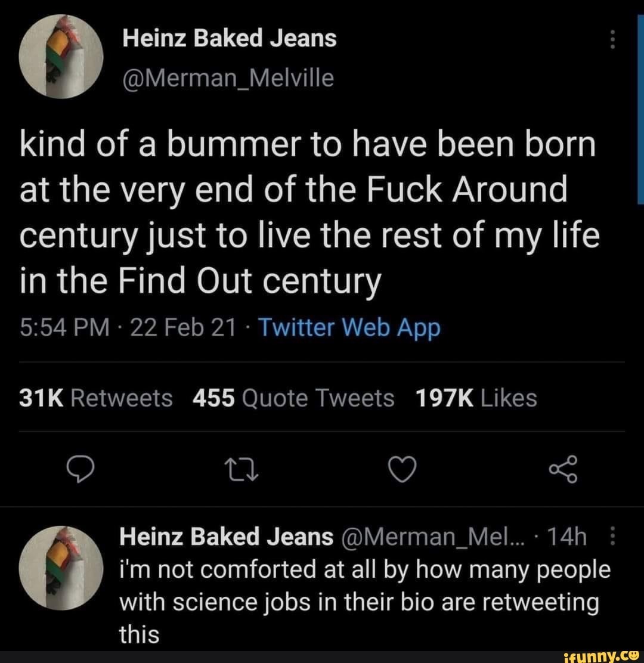The image size is (644, 663).
Task: Show the 197K Likes list
Action: click(x=475, y=398)
